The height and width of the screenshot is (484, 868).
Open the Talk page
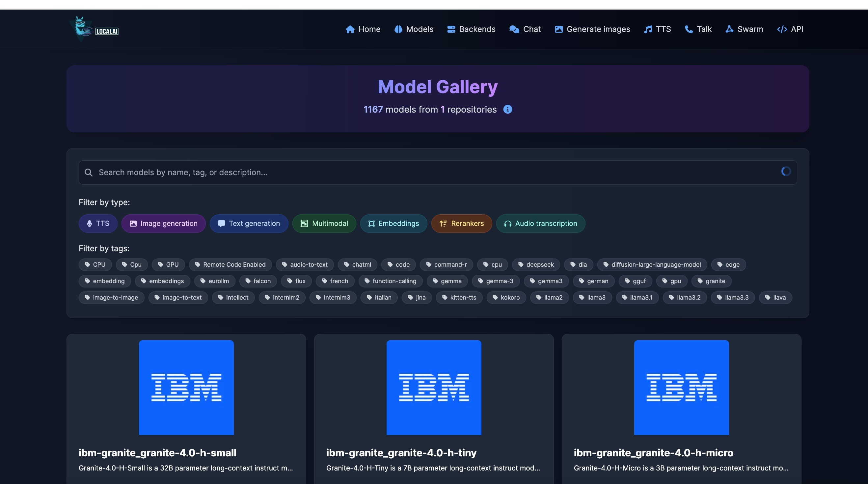coord(698,29)
